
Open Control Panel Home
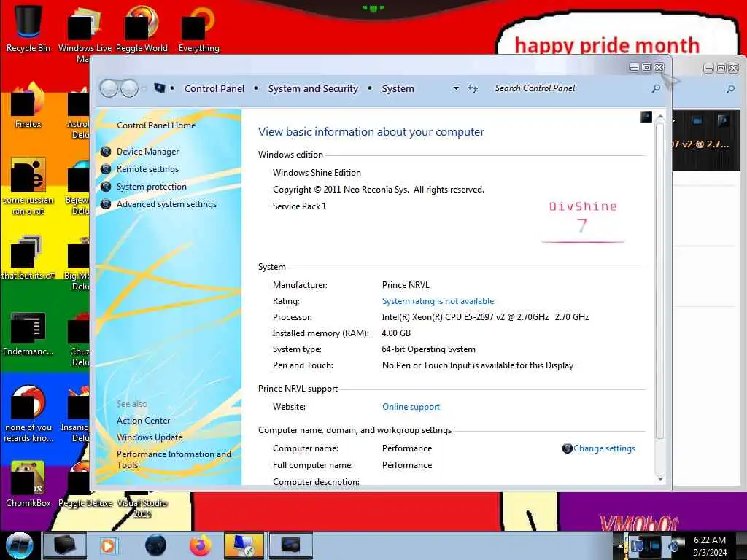[x=156, y=125]
